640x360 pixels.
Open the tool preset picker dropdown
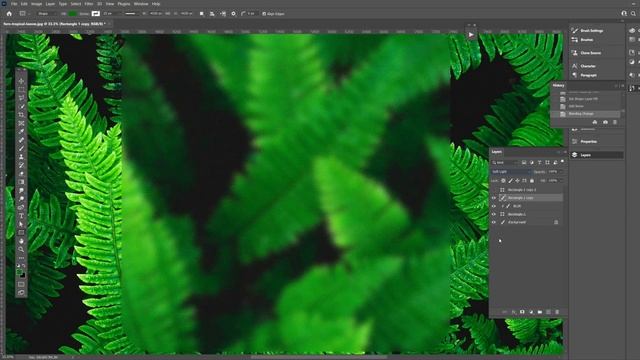click(24, 13)
